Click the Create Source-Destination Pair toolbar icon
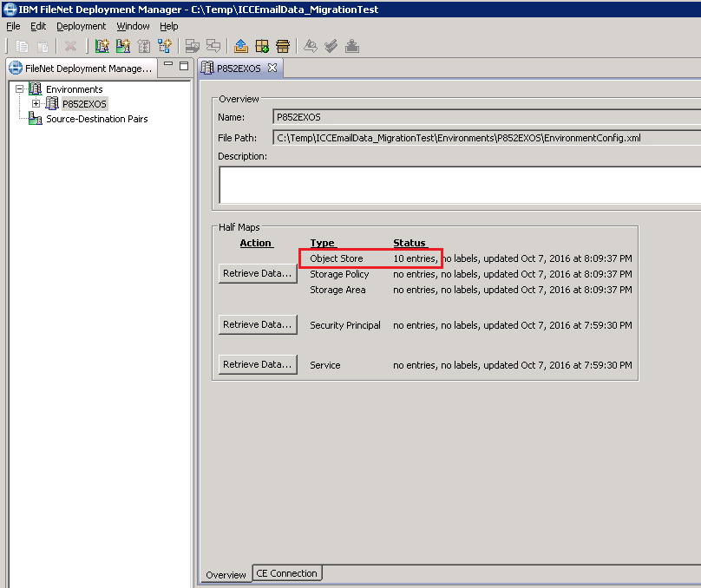 coord(165,46)
